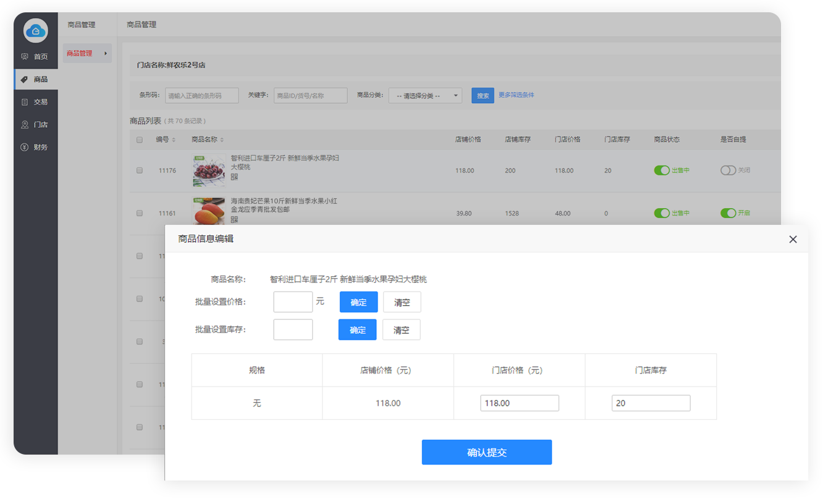Check the row 11176 checkbox
This screenshot has width=828, height=504.
click(x=140, y=170)
